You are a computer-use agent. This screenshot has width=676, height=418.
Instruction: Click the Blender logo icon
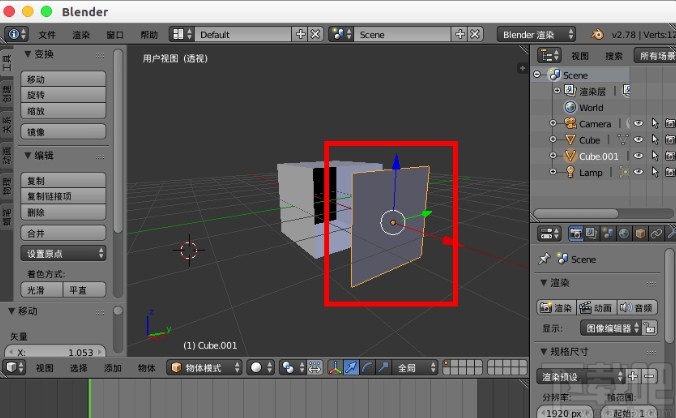(x=597, y=34)
